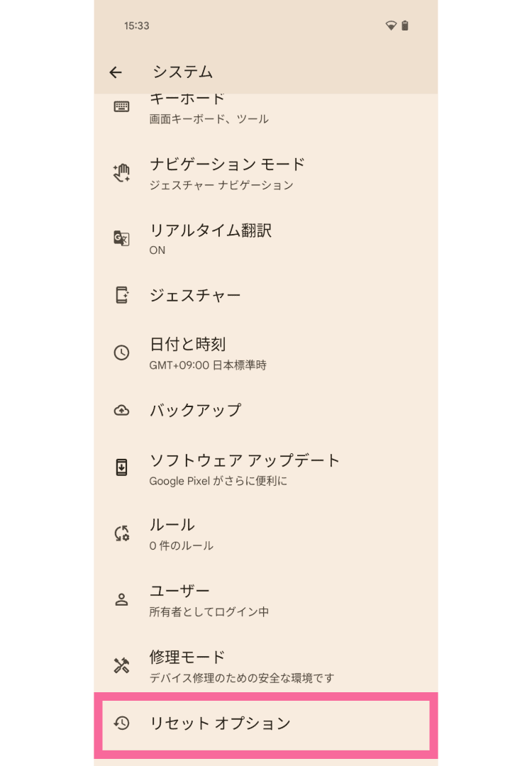Select ジェスチャー menu item

pyautogui.click(x=195, y=296)
